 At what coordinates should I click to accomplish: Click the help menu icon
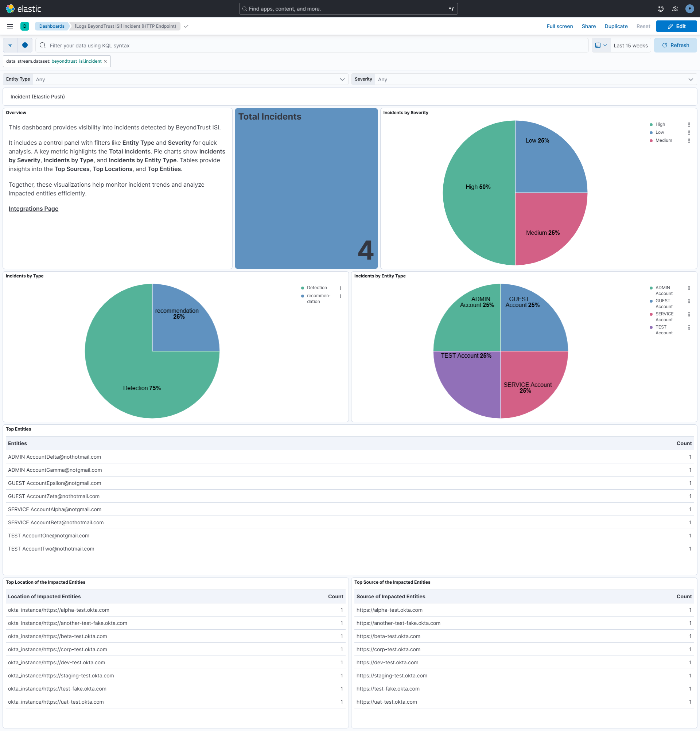tap(661, 9)
